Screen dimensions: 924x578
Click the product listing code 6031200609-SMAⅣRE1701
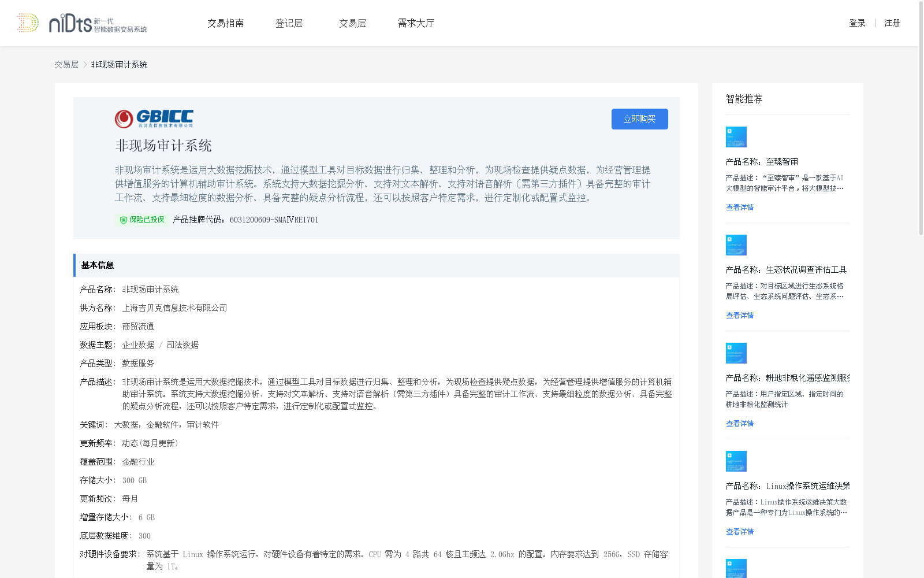(x=274, y=220)
